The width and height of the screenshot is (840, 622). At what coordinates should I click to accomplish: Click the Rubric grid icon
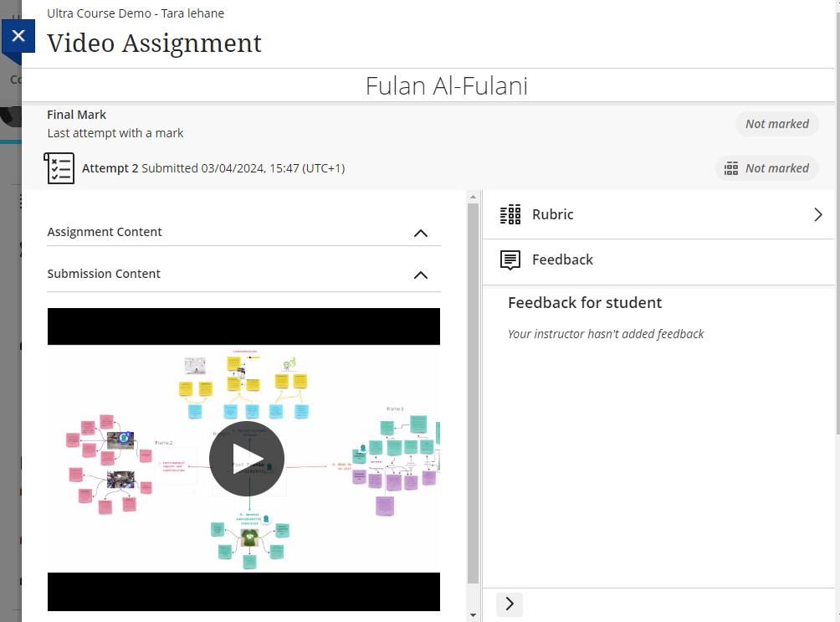tap(510, 215)
